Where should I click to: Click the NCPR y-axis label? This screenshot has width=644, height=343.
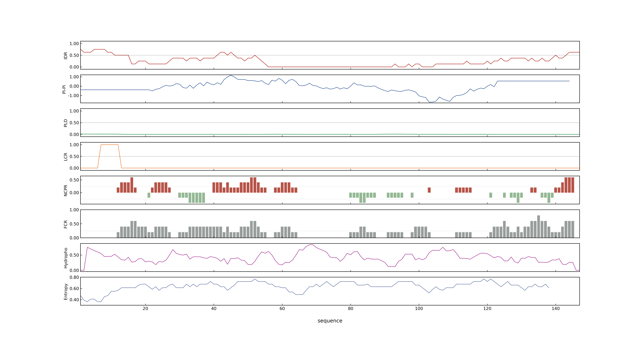point(66,190)
